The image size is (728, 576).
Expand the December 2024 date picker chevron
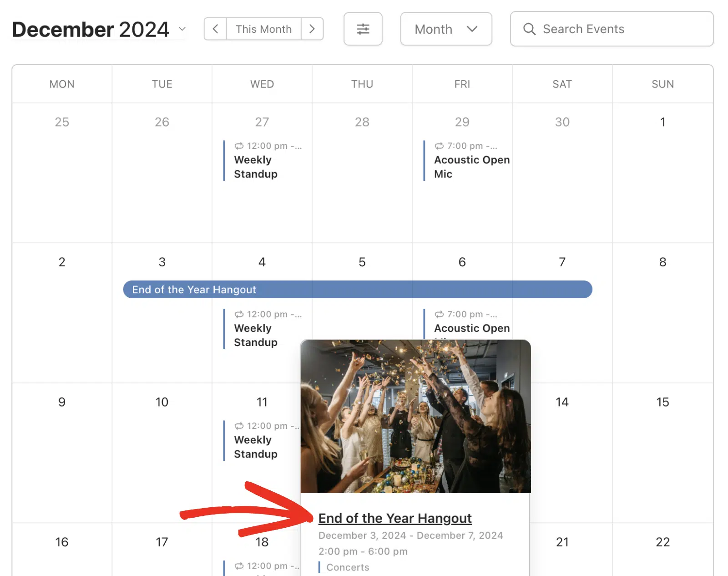pyautogui.click(x=182, y=29)
